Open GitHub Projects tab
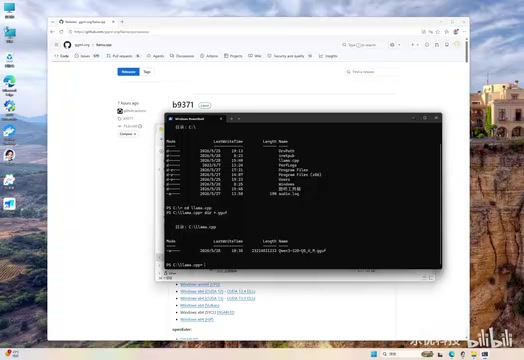 tap(233, 56)
